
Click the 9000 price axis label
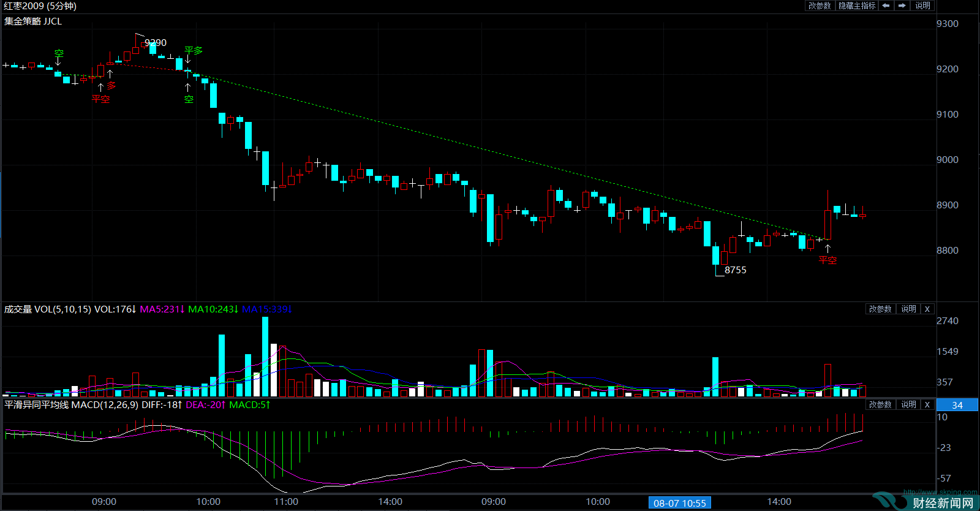(948, 159)
